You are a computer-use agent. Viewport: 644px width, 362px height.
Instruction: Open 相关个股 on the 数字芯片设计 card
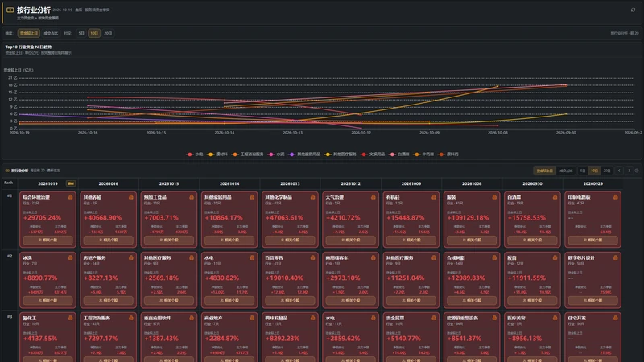593,300
